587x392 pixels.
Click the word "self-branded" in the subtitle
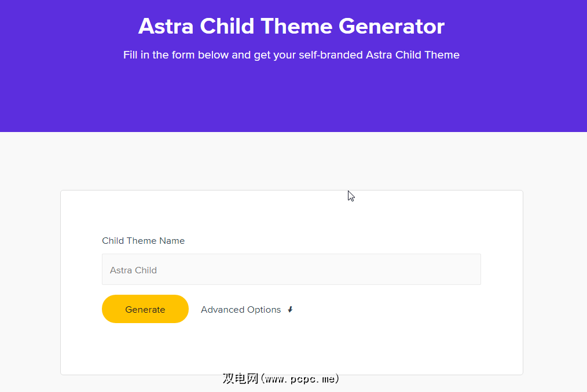[331, 55]
